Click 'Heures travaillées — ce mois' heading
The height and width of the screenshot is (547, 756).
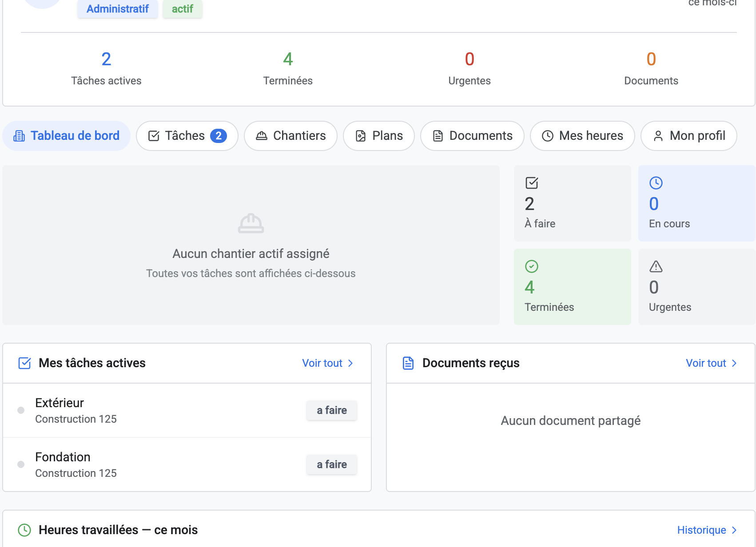click(x=118, y=530)
